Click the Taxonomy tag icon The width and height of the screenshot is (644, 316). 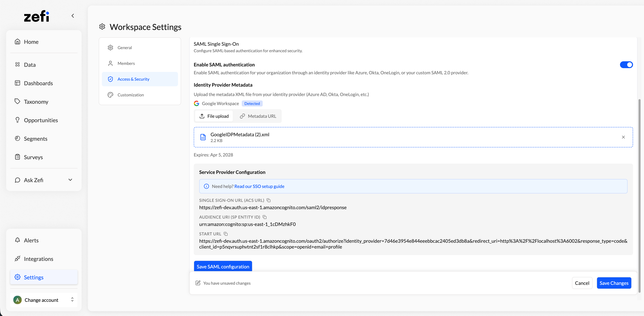17,101
